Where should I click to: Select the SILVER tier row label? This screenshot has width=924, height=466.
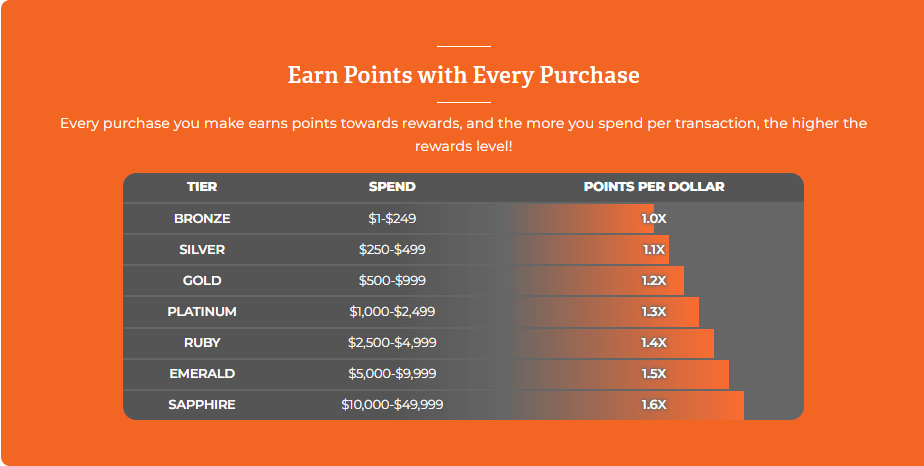point(202,250)
